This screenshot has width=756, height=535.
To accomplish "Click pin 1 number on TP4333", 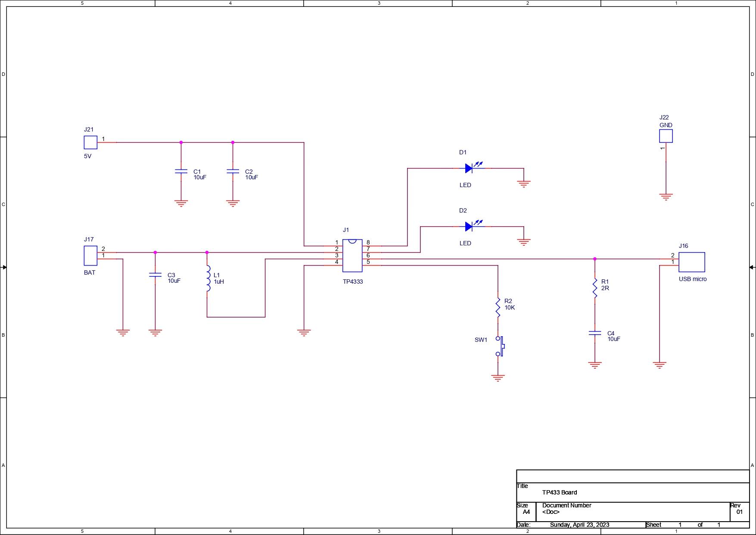I will 337,243.
